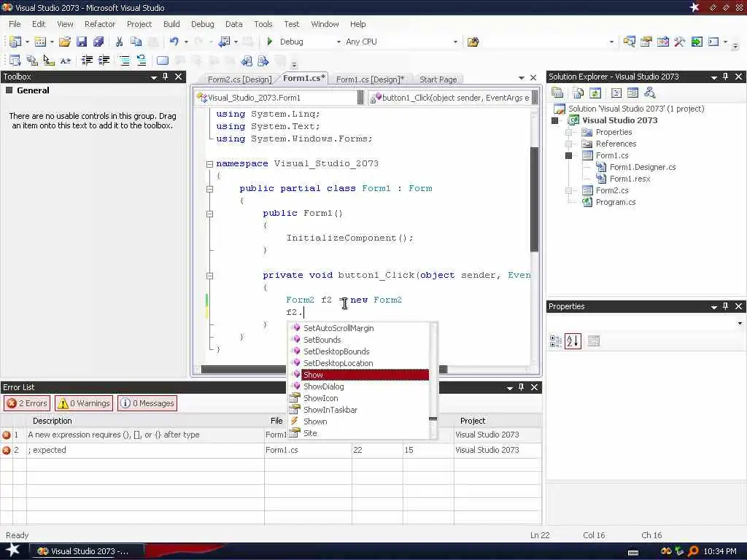Open the Build menu
The image size is (747, 560).
pyautogui.click(x=171, y=24)
